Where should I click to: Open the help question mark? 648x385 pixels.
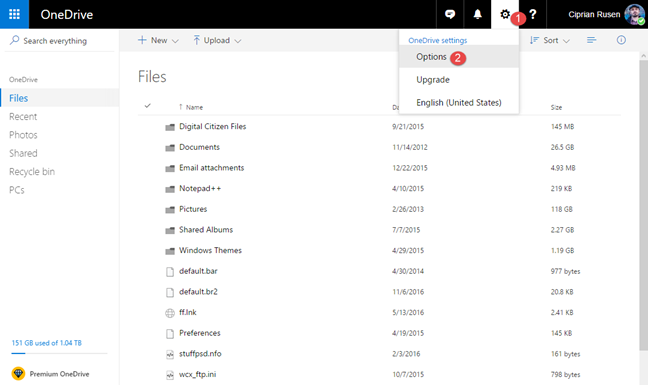click(533, 14)
